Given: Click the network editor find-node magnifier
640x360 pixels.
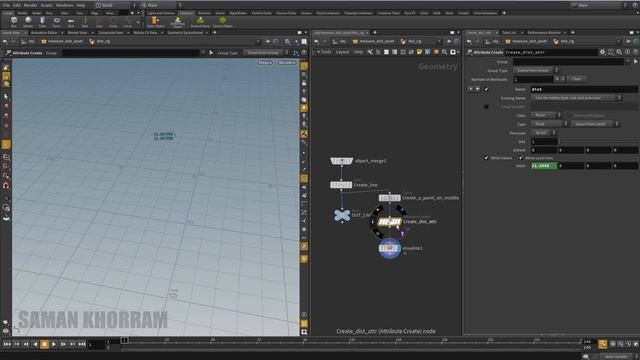Looking at the screenshot, I should pyautogui.click(x=444, y=52).
